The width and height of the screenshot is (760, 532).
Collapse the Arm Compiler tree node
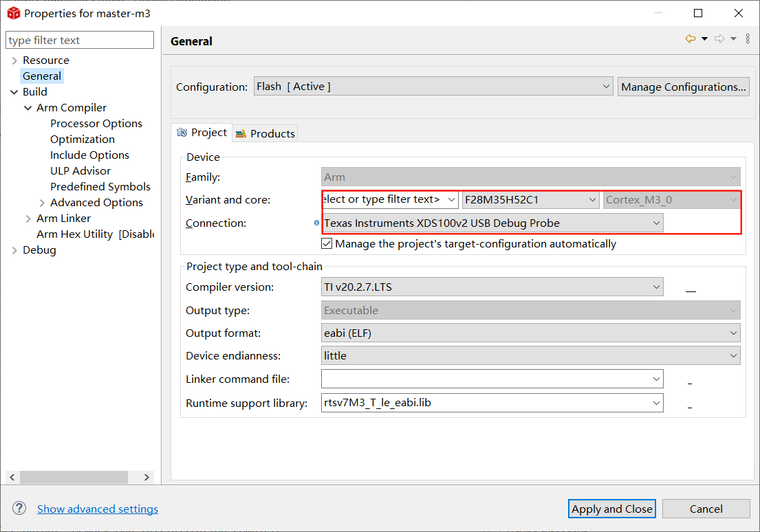tap(28, 108)
